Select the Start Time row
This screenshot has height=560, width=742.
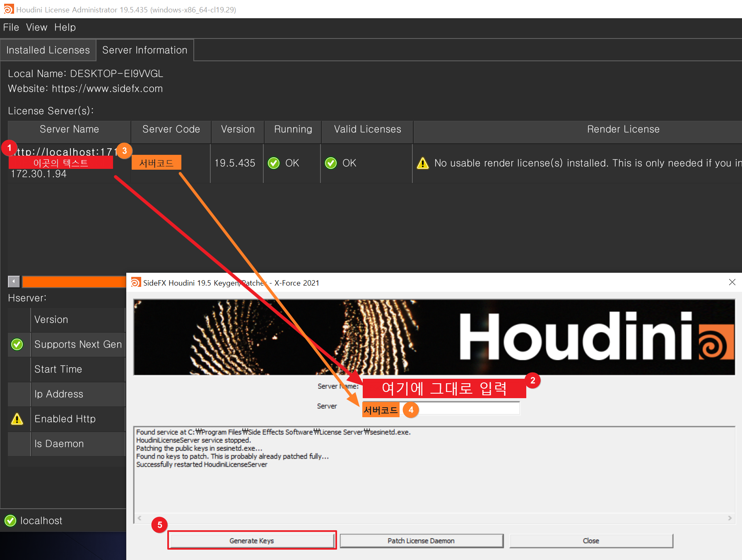pos(67,369)
